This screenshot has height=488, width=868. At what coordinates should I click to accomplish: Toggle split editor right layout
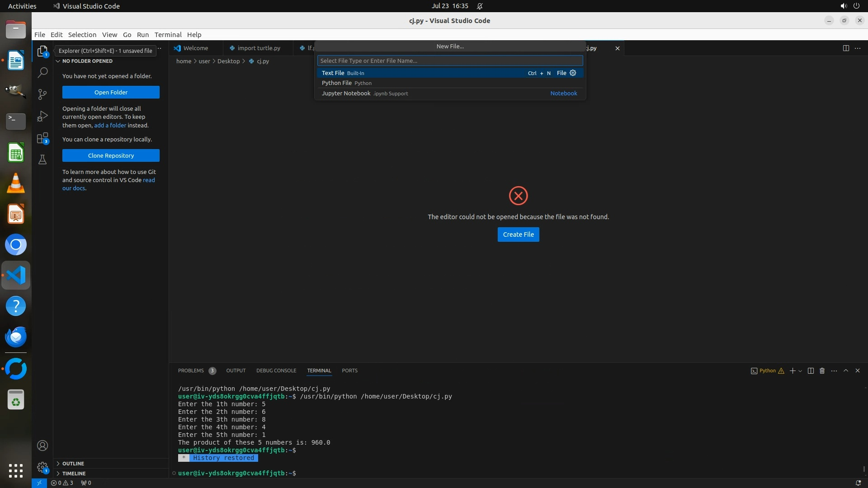(846, 48)
